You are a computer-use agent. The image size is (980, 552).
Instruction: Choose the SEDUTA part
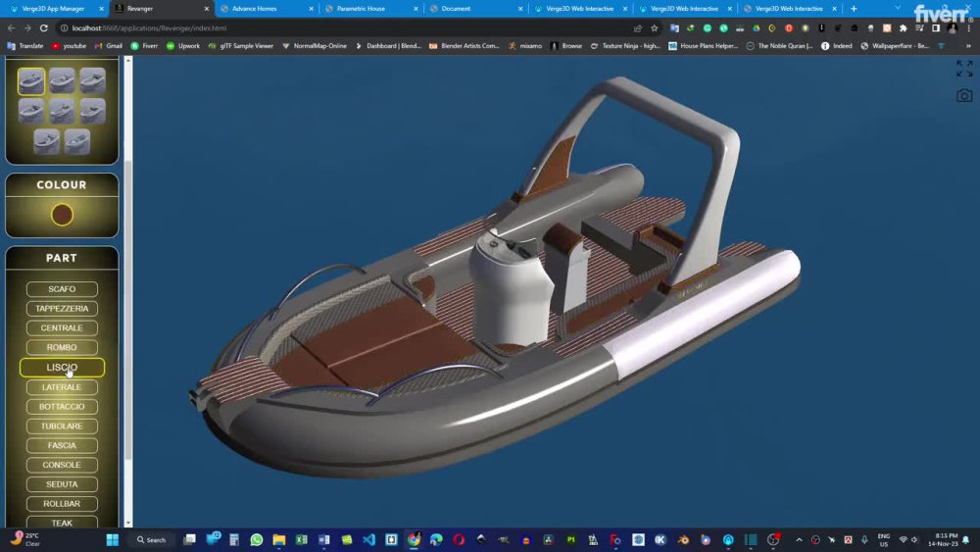pos(62,484)
